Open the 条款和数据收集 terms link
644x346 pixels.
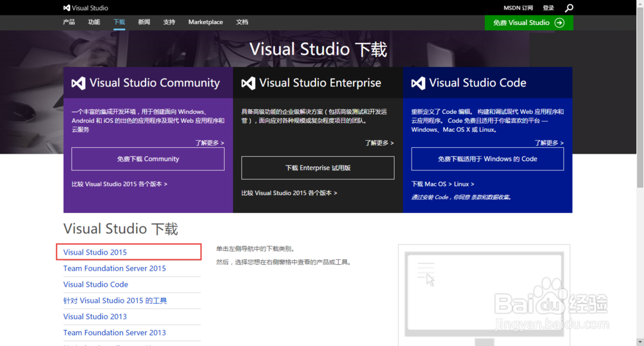coord(492,197)
